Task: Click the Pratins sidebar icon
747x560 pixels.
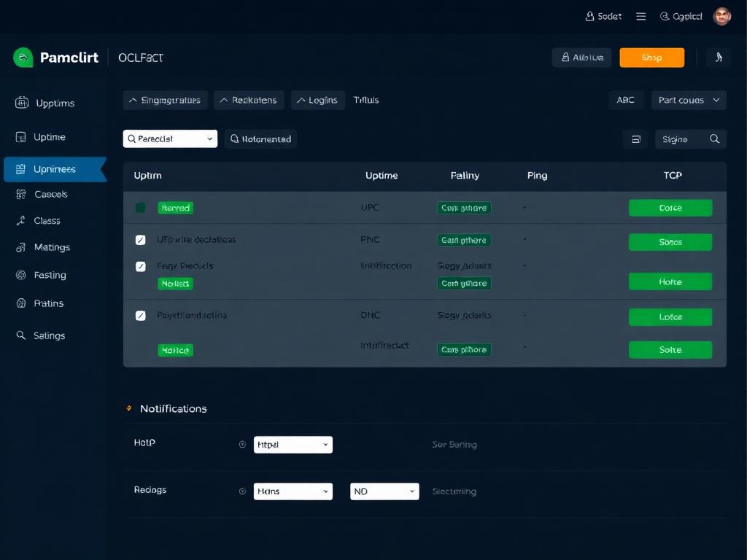Action: point(21,303)
